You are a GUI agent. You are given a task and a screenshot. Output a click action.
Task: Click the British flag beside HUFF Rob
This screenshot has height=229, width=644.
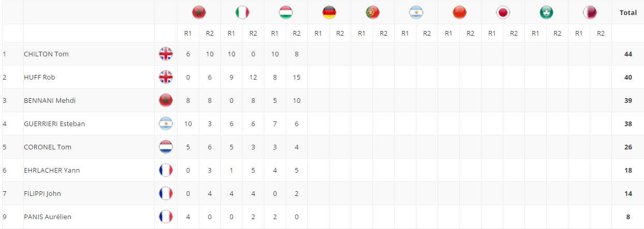coord(166,77)
